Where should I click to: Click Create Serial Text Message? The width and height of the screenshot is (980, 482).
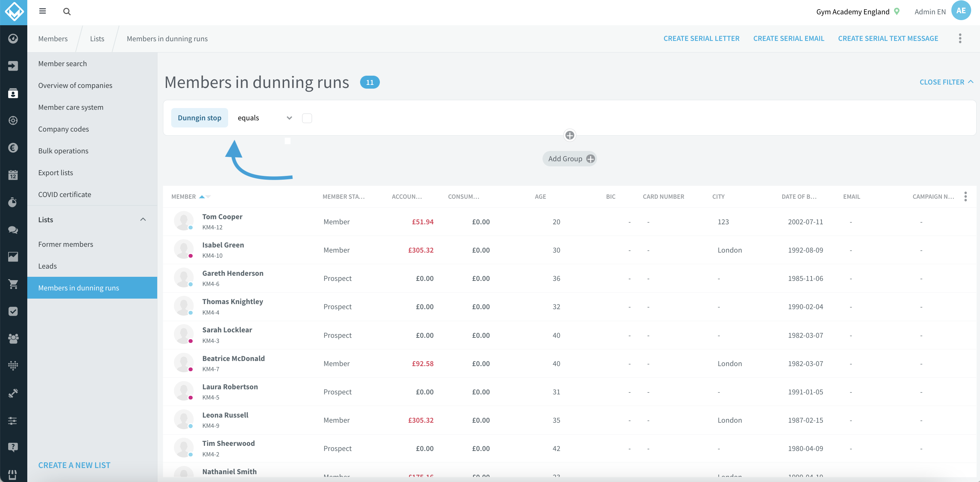pyautogui.click(x=888, y=39)
